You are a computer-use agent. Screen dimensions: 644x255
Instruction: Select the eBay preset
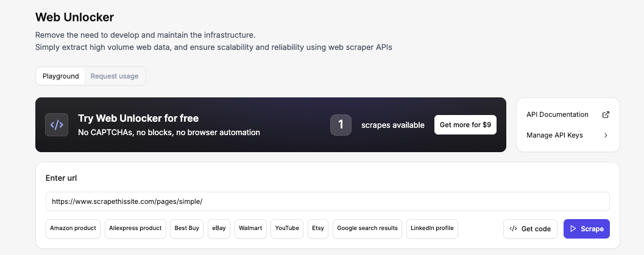click(x=219, y=228)
